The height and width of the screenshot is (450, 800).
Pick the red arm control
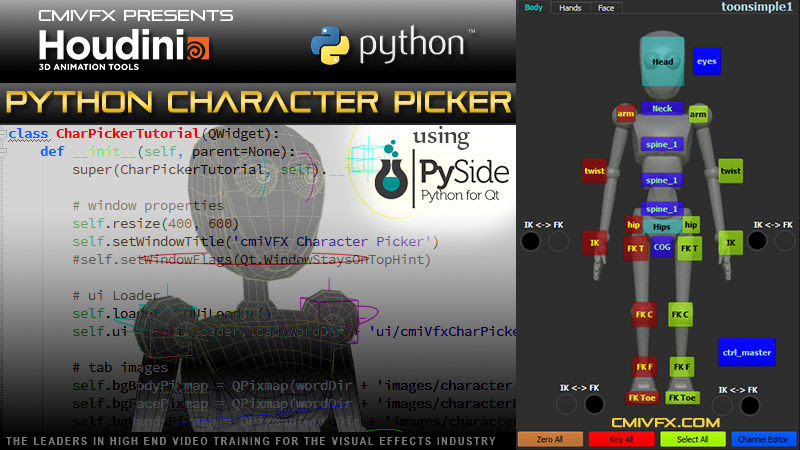coord(626,113)
